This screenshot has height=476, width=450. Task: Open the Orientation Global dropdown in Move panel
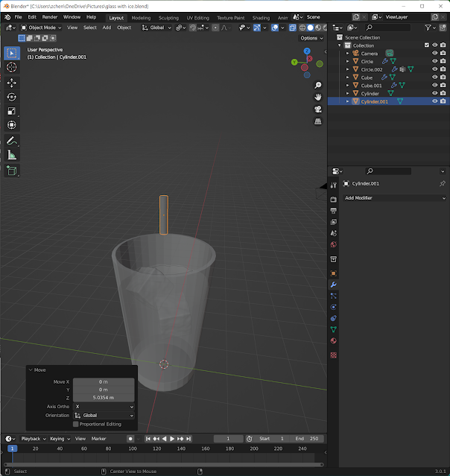[104, 415]
